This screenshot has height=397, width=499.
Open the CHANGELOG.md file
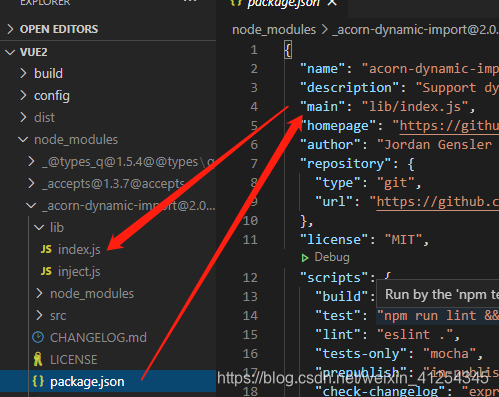pos(98,337)
